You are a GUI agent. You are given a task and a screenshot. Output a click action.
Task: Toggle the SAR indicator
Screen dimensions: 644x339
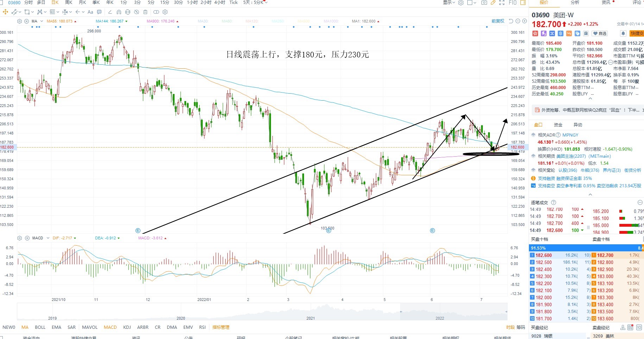[71, 327]
